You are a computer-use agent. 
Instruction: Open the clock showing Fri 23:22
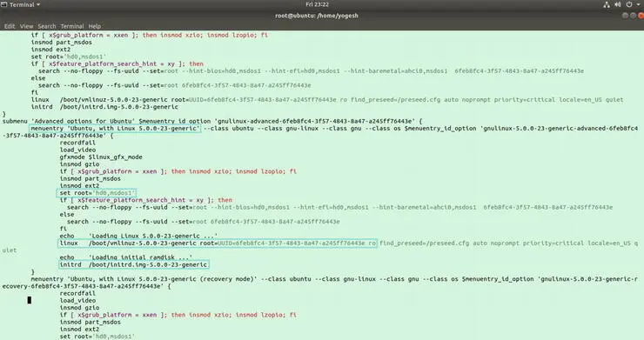click(317, 4)
